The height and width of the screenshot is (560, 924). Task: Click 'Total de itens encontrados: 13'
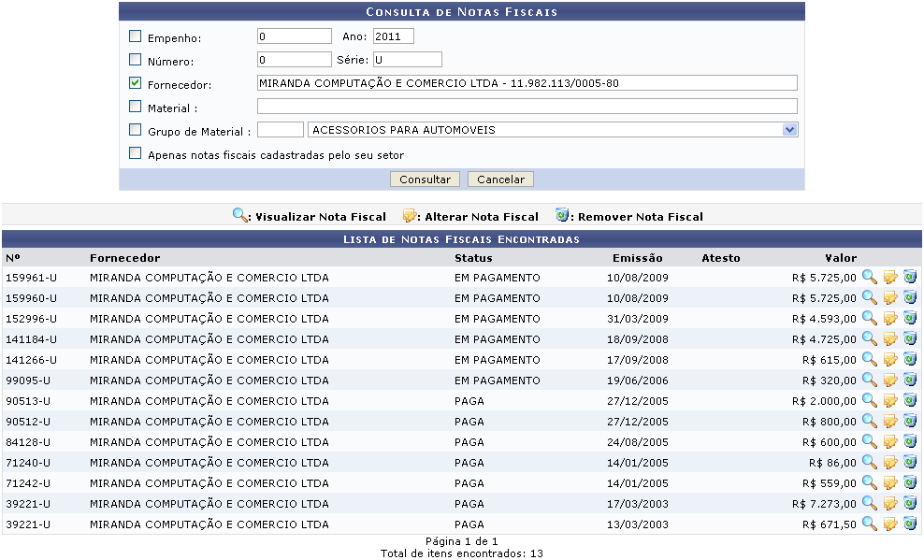point(461,553)
